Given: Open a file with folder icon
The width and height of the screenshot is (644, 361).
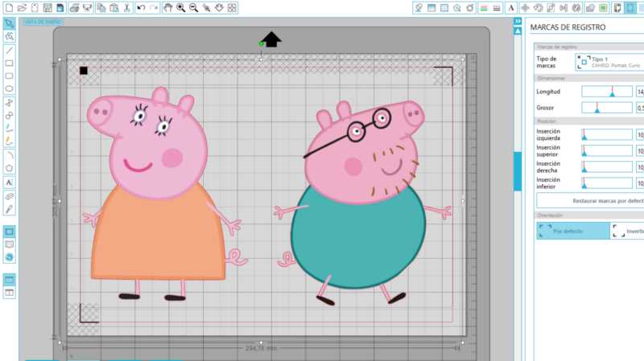Looking at the screenshot, I should point(23,8).
